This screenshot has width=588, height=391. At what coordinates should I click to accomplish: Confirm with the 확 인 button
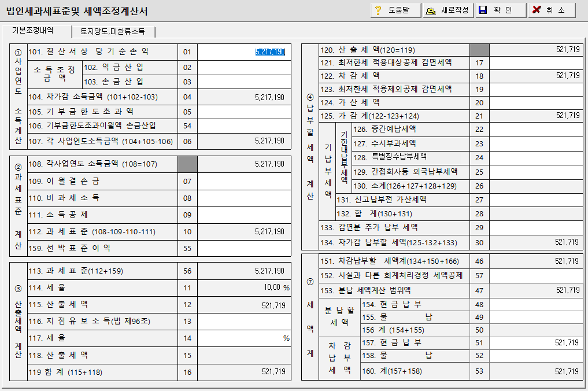click(x=501, y=10)
